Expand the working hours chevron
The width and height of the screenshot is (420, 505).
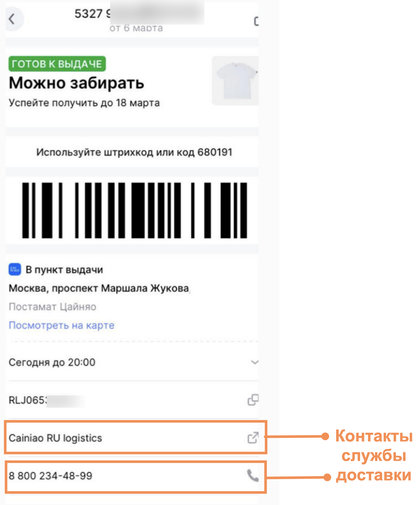click(255, 362)
